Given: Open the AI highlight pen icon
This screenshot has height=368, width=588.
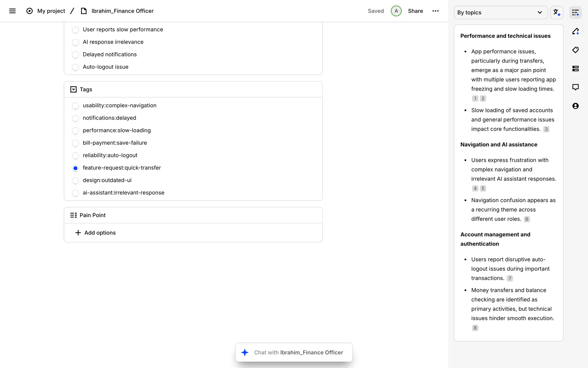Looking at the screenshot, I should [x=575, y=31].
